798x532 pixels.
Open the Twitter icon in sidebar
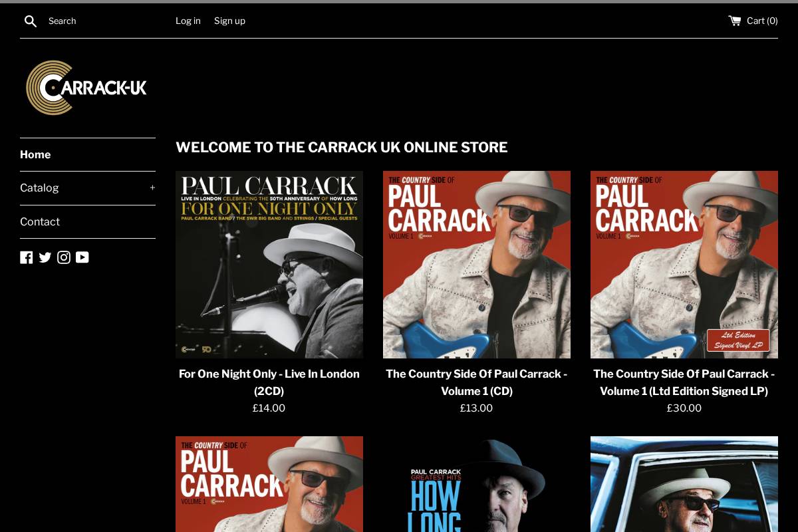(x=45, y=257)
